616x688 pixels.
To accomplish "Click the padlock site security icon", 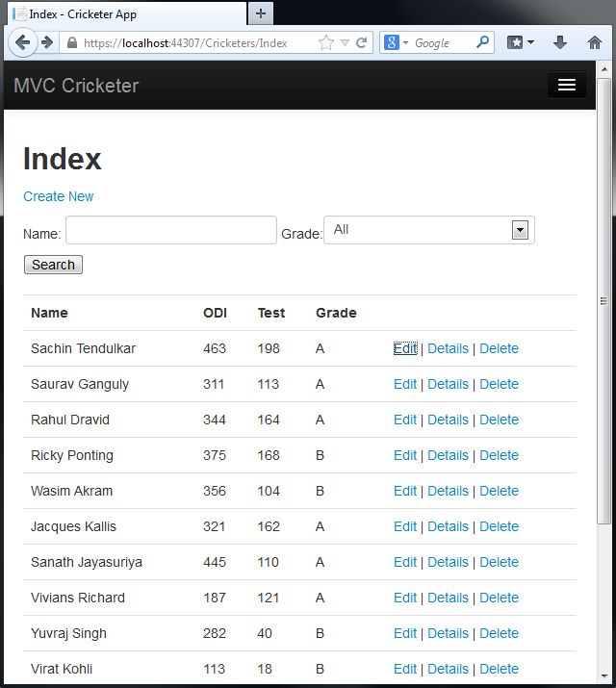I will [x=72, y=42].
